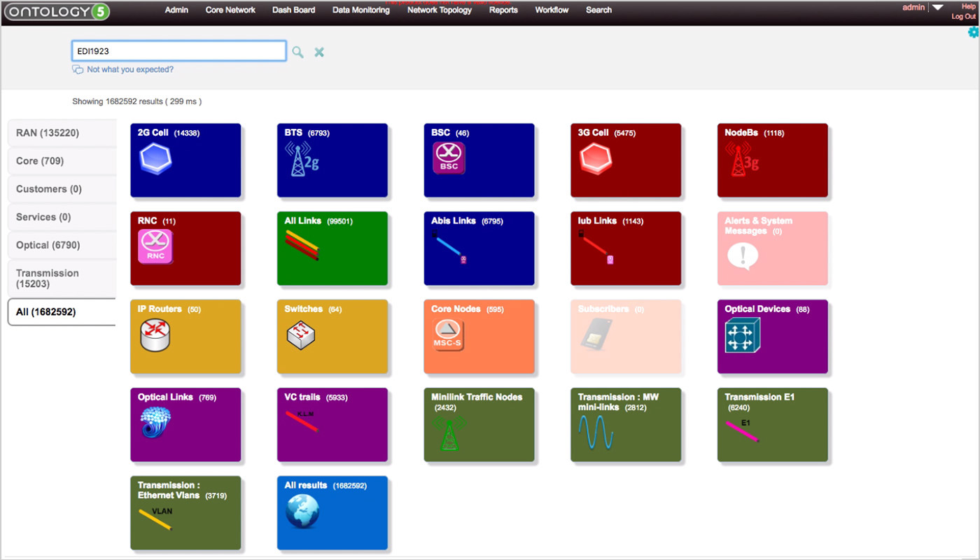This screenshot has height=560, width=980.
Task: Open the BSC node icon
Action: tap(449, 158)
